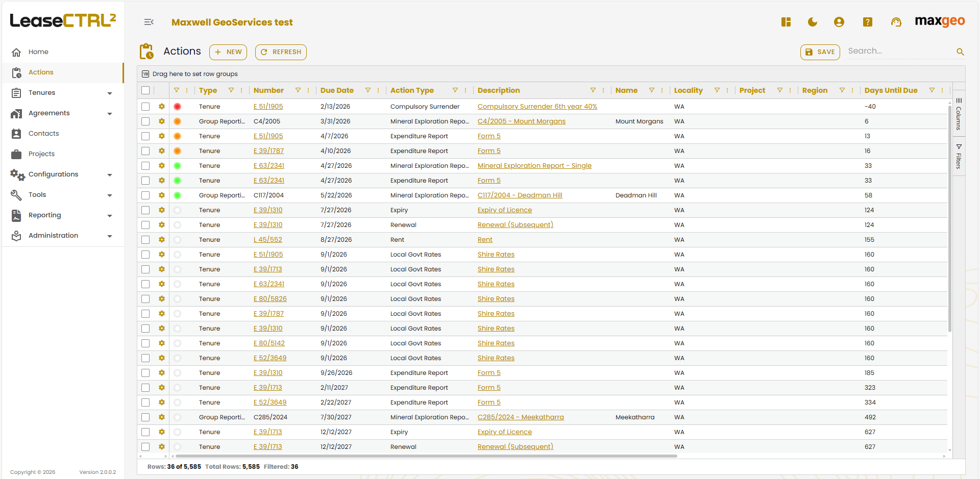
Task: Collapse the sidebar with the double-arrow icon
Action: [x=149, y=22]
